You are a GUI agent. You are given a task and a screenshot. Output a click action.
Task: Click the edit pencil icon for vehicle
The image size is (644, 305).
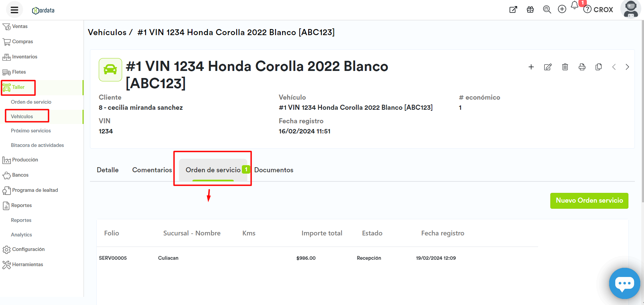click(548, 67)
